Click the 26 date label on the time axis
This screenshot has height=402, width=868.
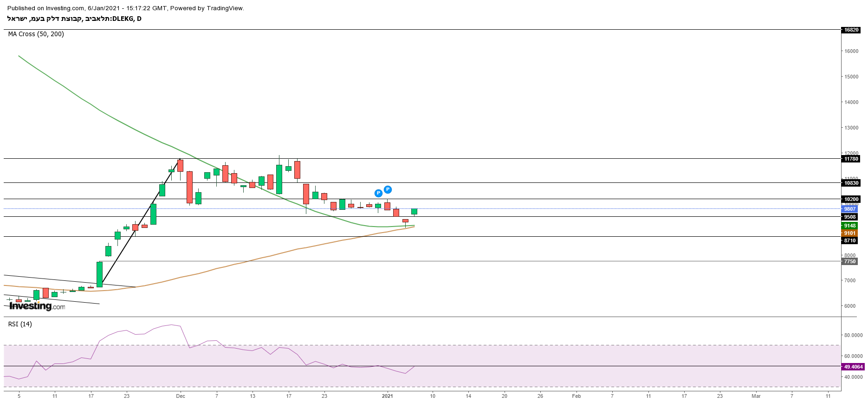[x=540, y=396]
